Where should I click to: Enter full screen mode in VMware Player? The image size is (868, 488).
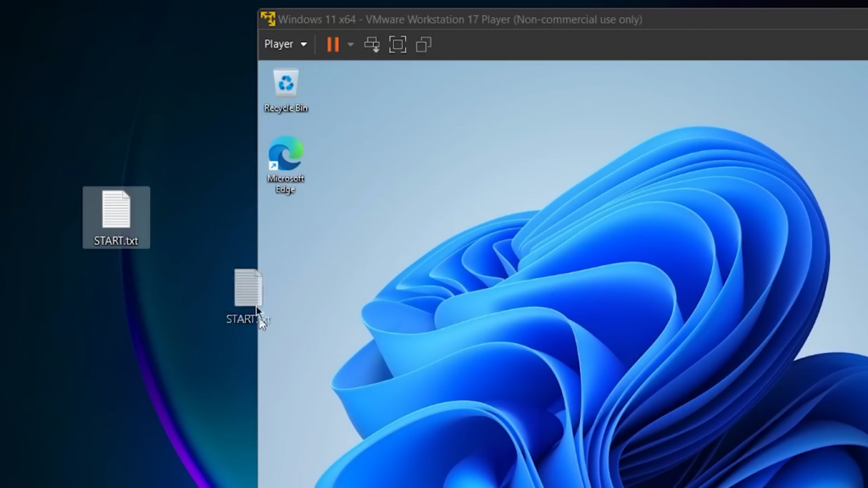398,44
